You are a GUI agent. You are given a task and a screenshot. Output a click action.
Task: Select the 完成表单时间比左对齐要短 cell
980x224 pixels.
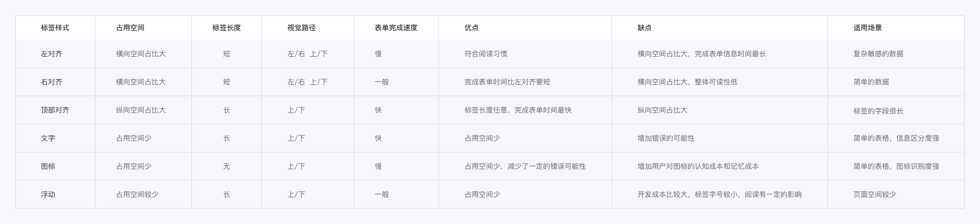(x=507, y=82)
